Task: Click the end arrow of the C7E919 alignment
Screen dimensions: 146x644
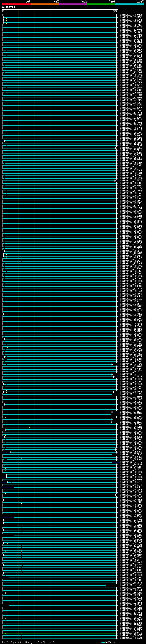Action: 116,148
